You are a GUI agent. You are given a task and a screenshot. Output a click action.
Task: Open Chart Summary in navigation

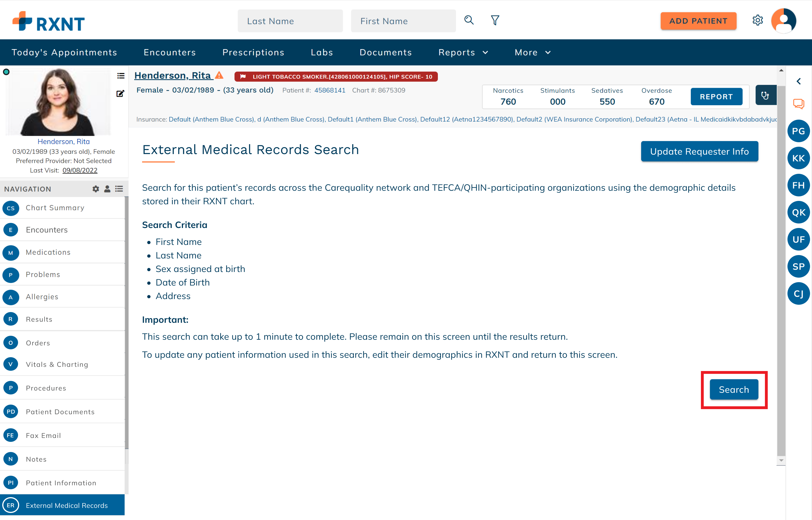coord(62,208)
